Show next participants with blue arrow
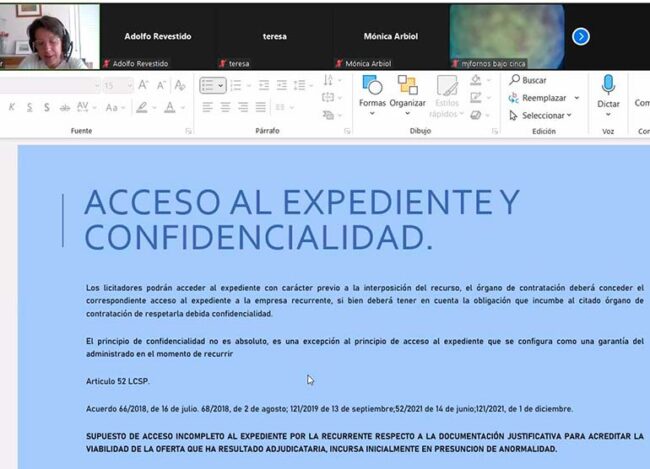650x469 pixels. [581, 36]
